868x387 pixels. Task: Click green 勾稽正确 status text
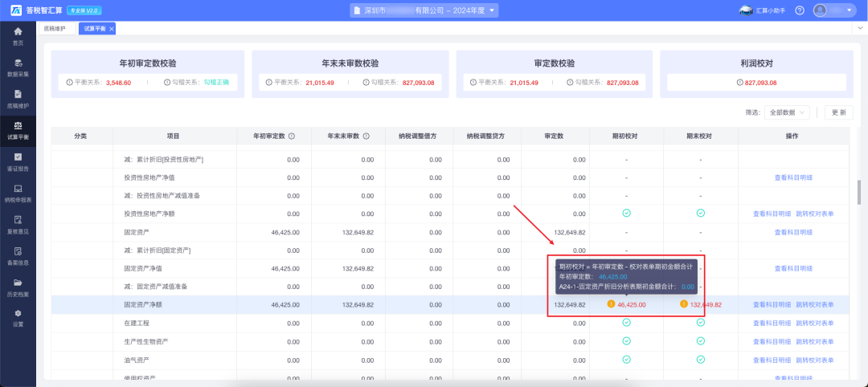pyautogui.click(x=216, y=83)
